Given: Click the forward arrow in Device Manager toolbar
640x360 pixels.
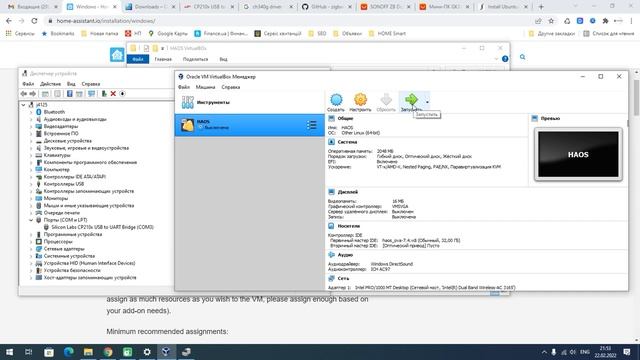Looking at the screenshot, I should (x=33, y=94).
